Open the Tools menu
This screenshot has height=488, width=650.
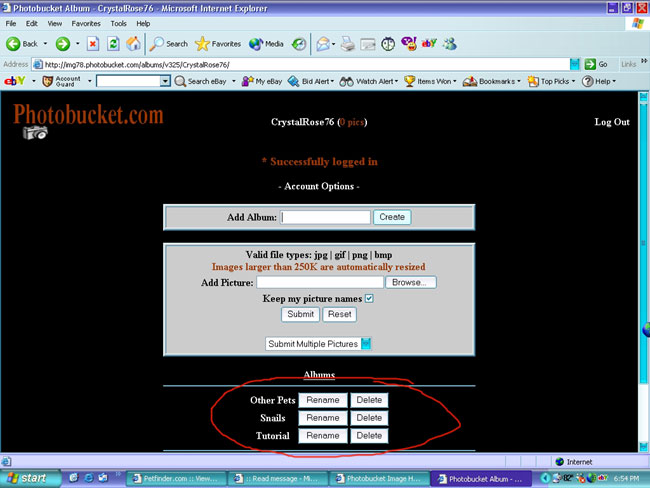[x=118, y=24]
